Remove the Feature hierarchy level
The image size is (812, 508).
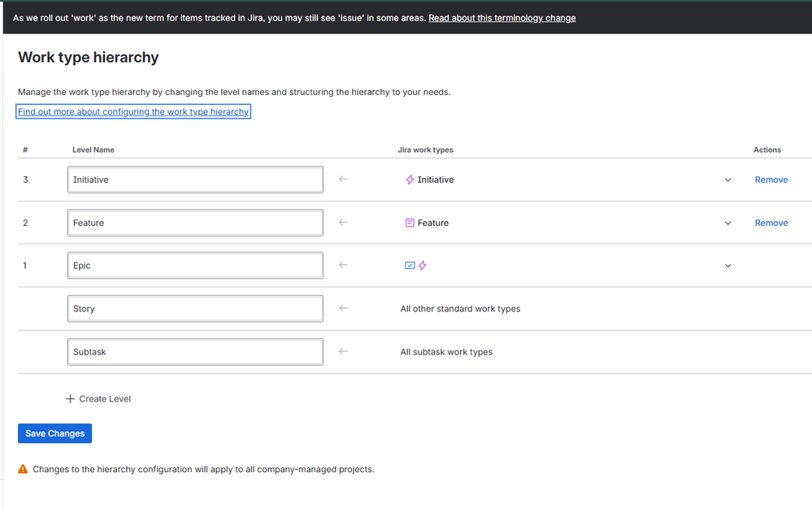click(x=771, y=223)
